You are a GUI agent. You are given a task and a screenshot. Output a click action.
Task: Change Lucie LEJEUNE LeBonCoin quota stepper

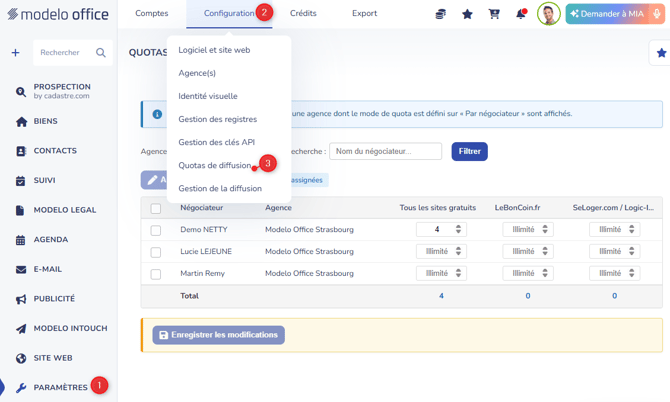[x=545, y=251]
